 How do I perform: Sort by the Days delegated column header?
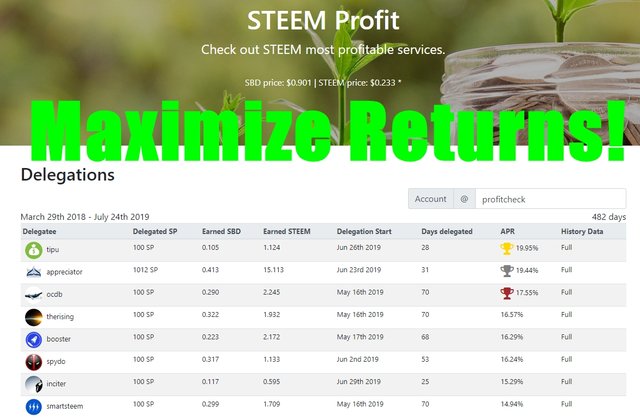click(447, 231)
